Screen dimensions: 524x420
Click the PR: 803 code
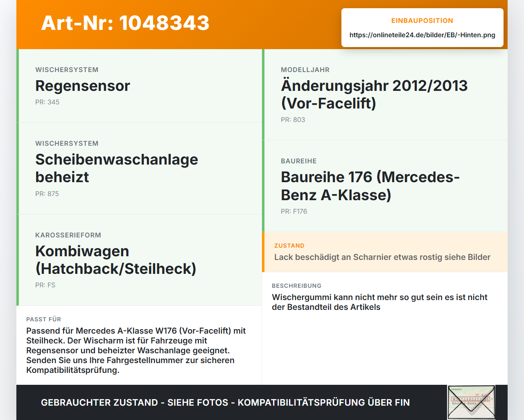click(x=293, y=120)
